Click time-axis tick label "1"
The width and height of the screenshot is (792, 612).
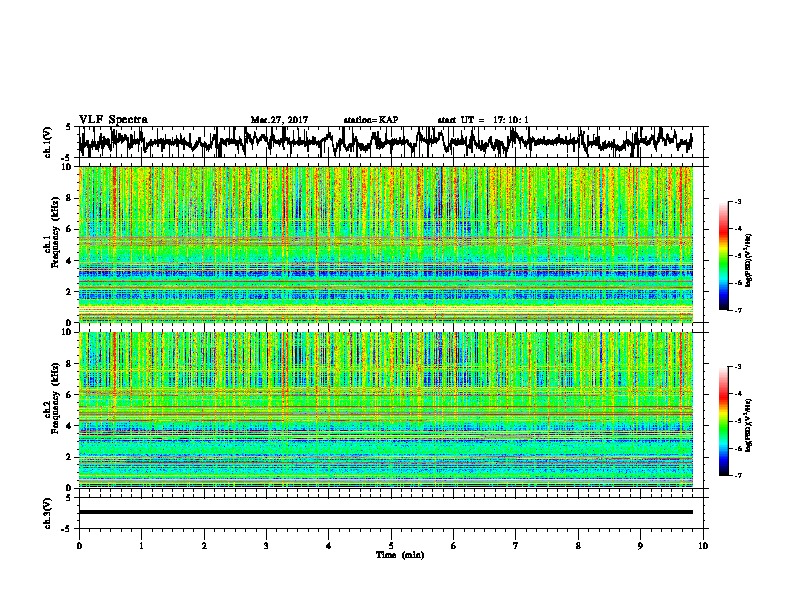[x=141, y=545]
